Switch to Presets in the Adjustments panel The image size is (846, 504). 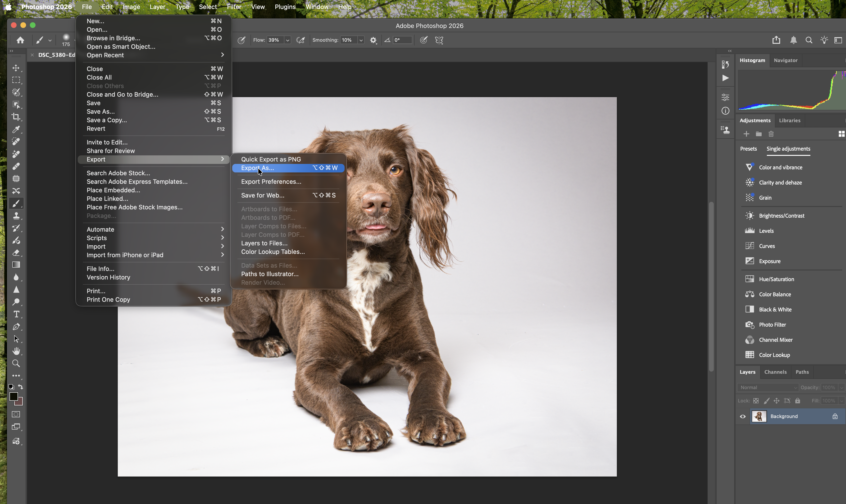click(x=749, y=149)
